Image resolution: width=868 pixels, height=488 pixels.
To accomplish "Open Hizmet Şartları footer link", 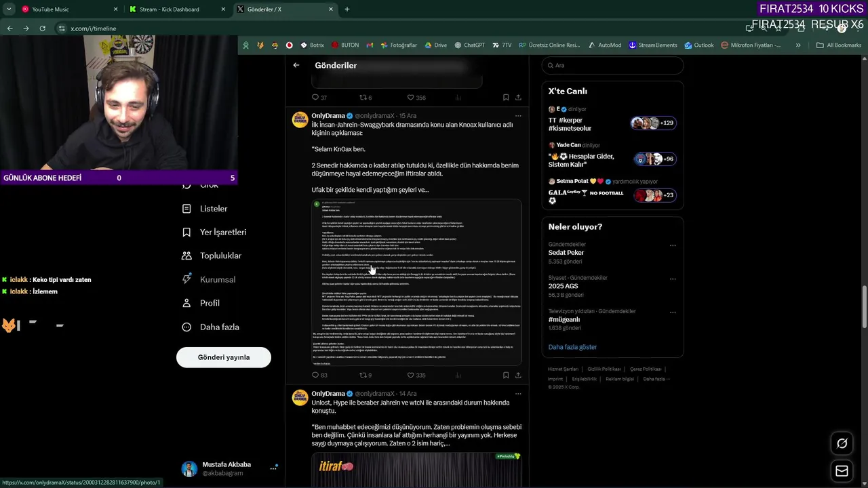I will pyautogui.click(x=563, y=369).
